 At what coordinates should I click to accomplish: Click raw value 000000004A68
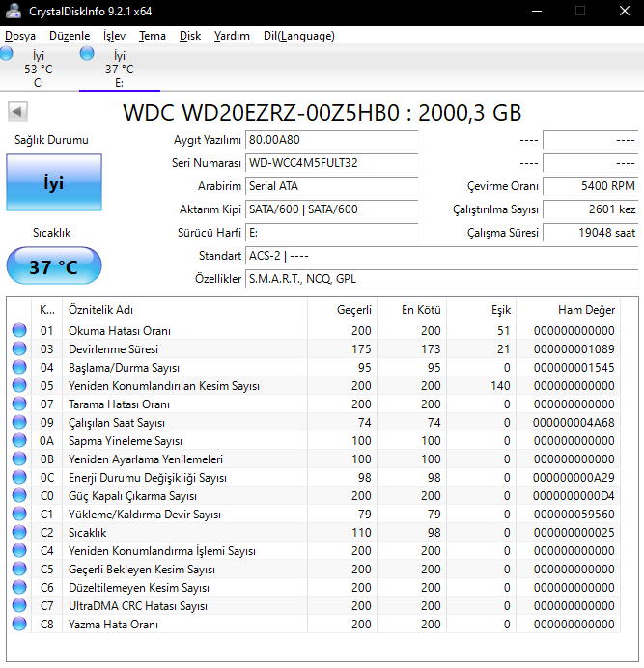coord(574,422)
